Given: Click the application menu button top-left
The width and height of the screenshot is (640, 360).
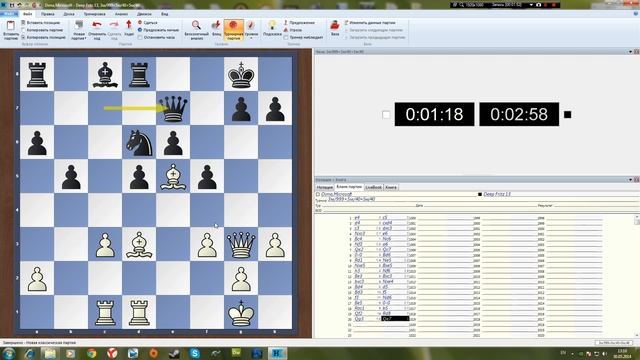Looking at the screenshot, I should pyautogui.click(x=9, y=14).
